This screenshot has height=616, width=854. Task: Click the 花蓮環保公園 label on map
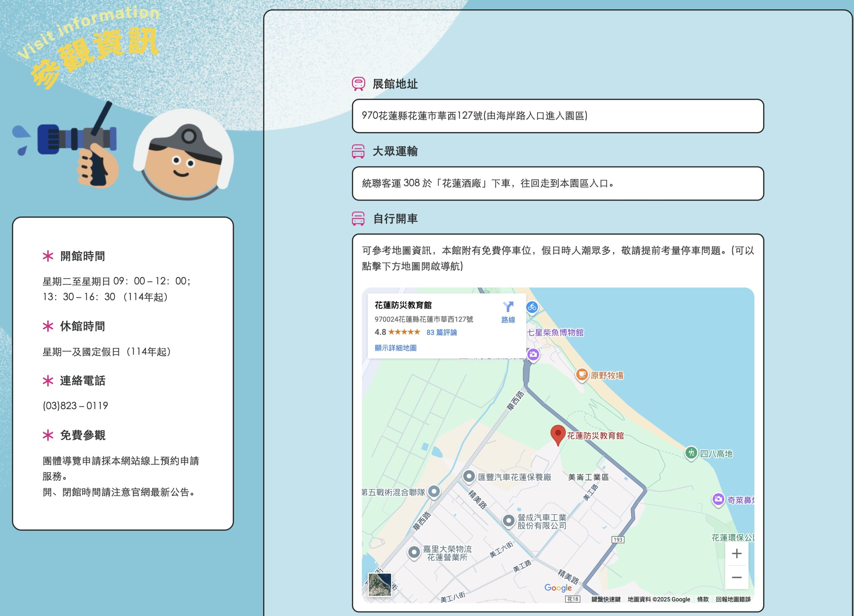[x=732, y=538]
